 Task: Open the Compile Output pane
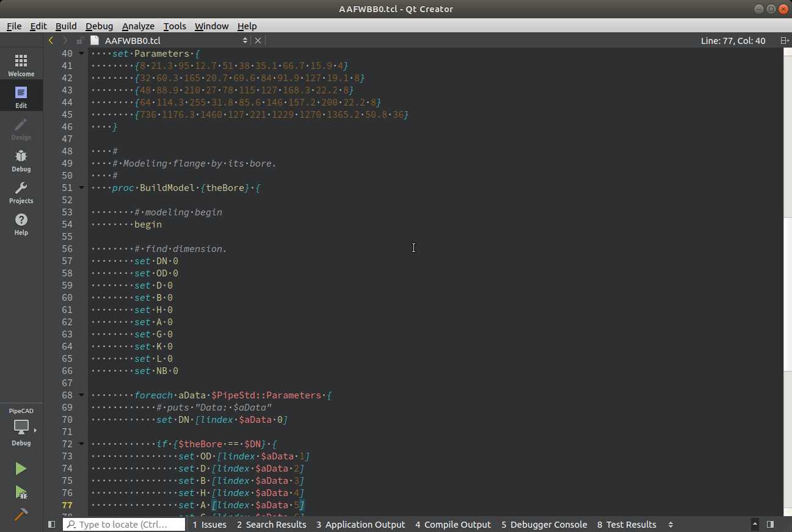452,524
